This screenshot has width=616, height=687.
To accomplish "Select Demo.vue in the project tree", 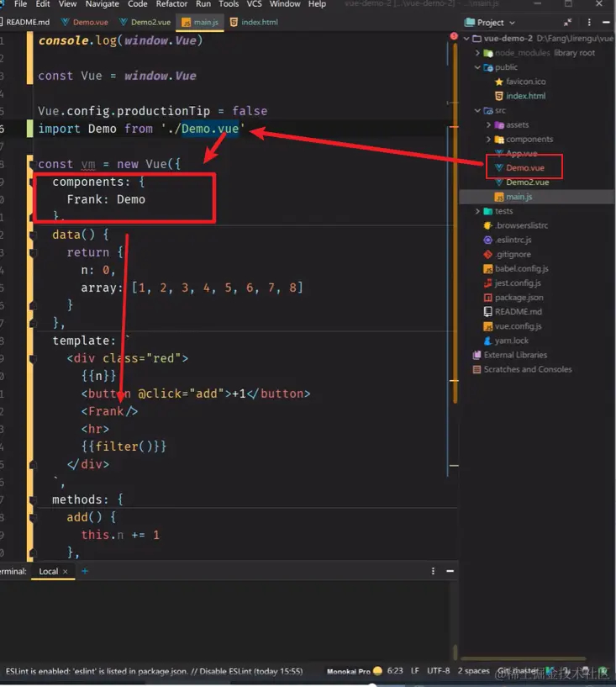I will tap(525, 168).
